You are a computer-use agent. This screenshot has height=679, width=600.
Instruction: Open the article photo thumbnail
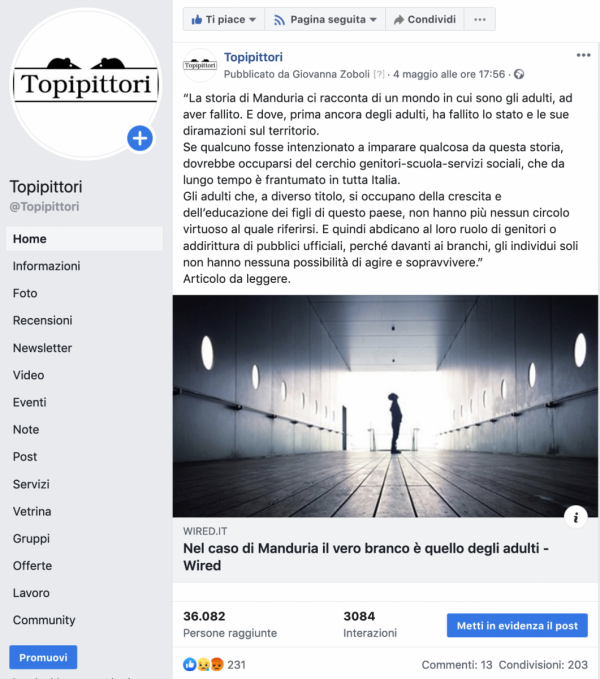tap(385, 406)
